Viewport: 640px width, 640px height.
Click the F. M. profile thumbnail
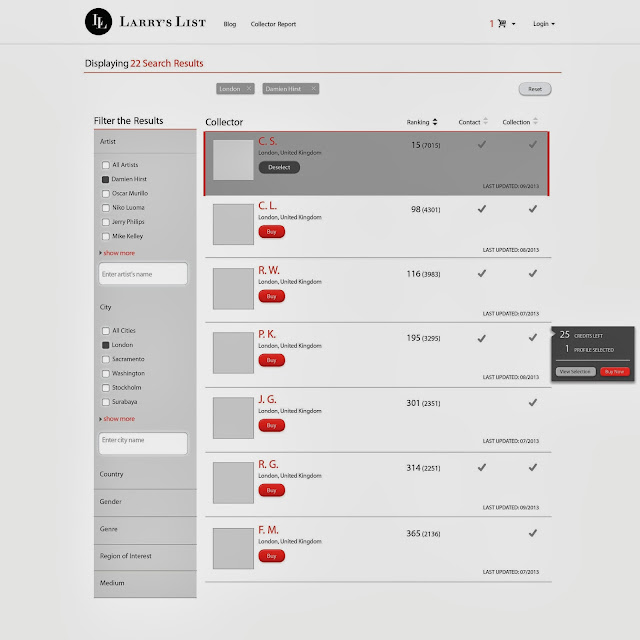pos(233,549)
